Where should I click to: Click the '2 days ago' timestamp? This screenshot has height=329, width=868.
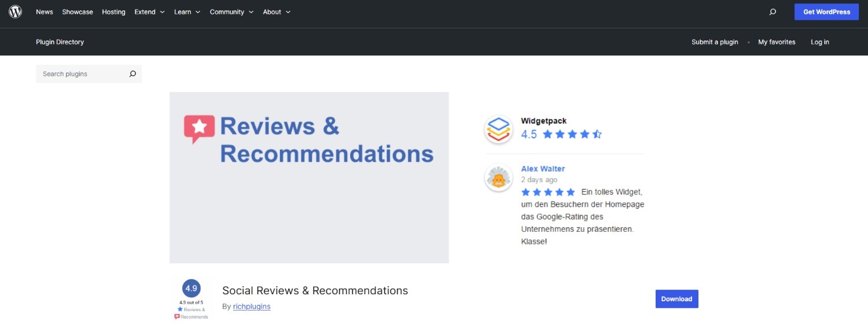tap(539, 180)
